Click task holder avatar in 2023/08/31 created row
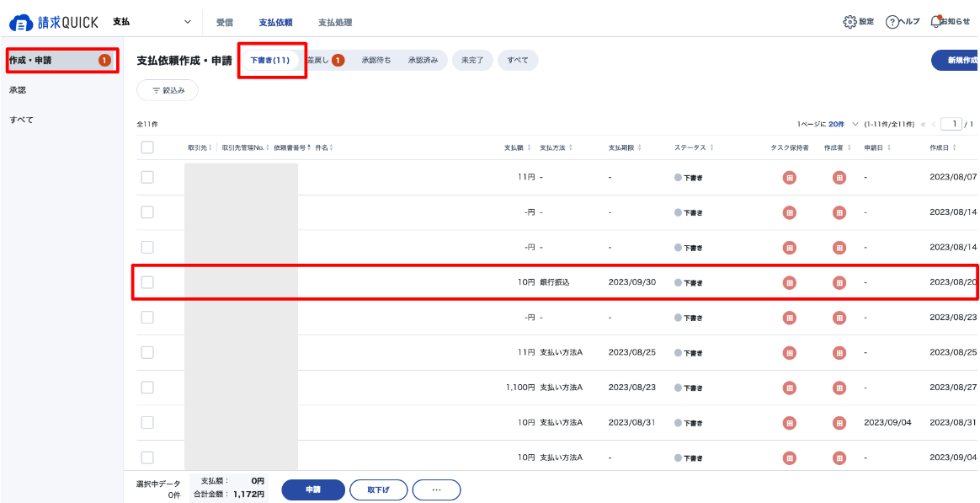The image size is (980, 503). [x=790, y=423]
